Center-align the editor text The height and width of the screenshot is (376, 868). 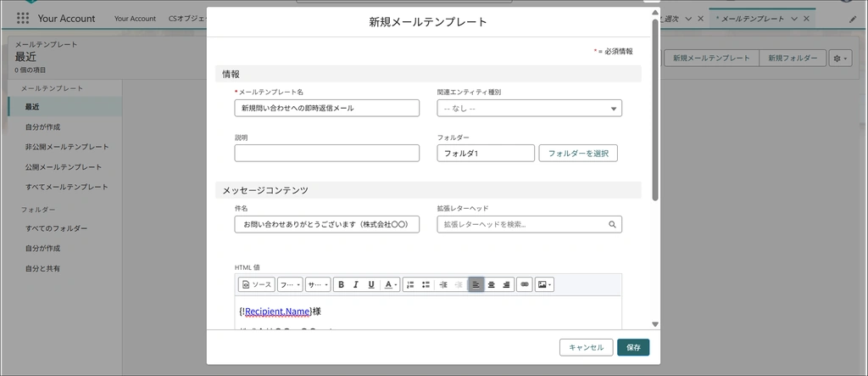point(491,285)
